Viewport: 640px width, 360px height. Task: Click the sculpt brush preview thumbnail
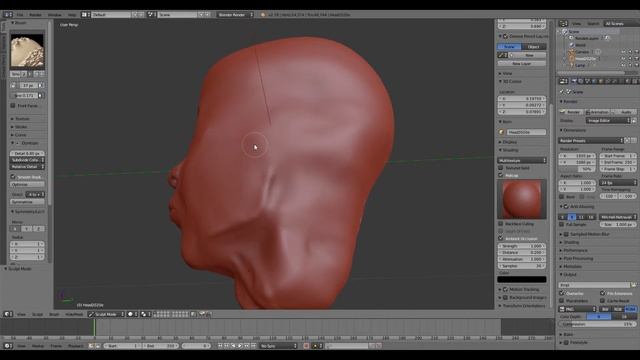pos(27,51)
